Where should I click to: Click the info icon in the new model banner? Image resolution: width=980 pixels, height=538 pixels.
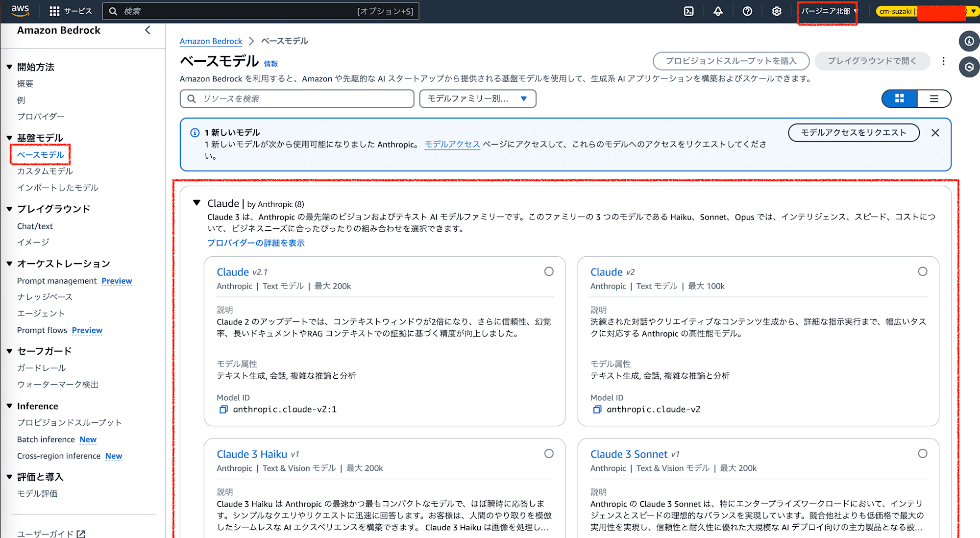(195, 132)
